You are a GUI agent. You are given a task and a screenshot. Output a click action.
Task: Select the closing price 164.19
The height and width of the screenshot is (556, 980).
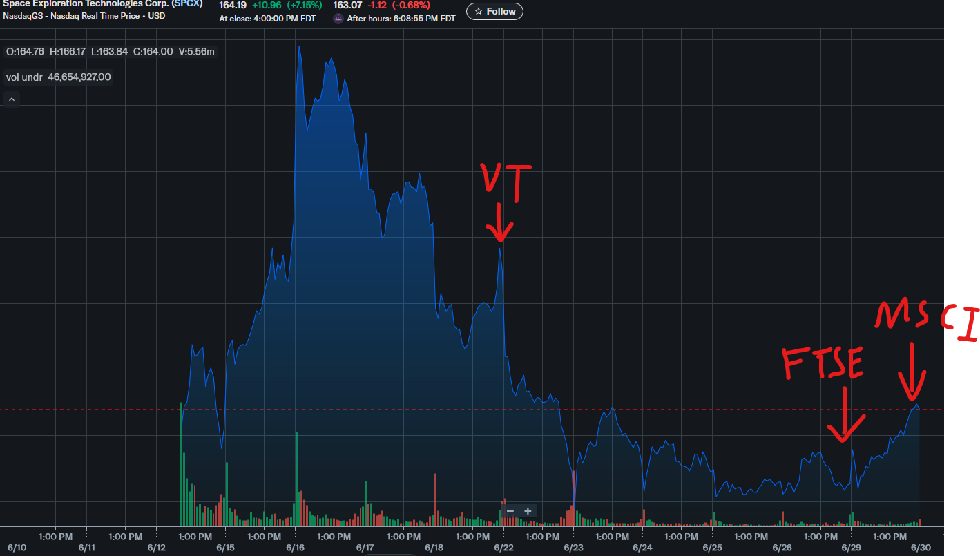[x=233, y=5]
